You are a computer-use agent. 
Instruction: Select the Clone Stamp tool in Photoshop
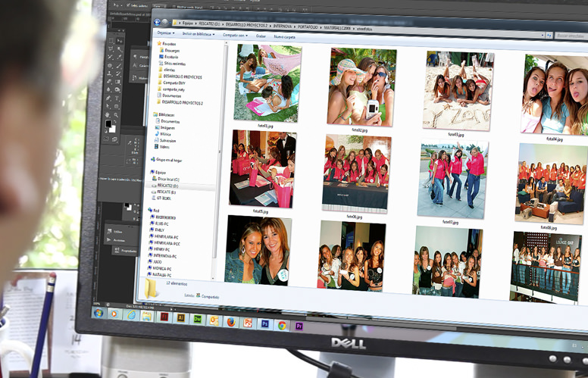(x=110, y=73)
